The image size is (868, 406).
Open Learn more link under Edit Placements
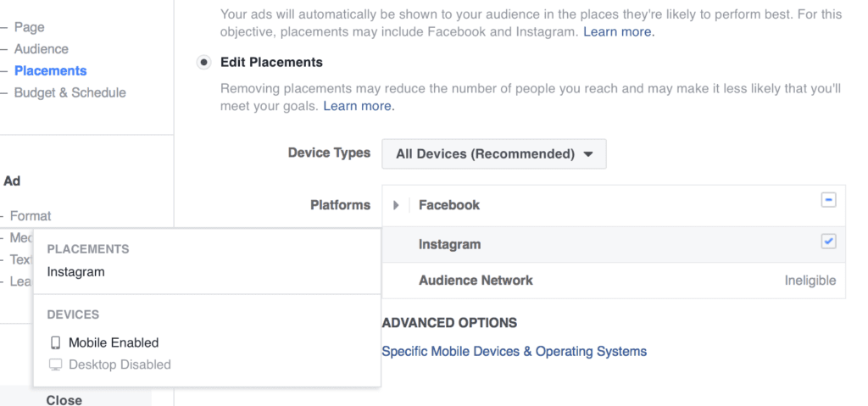[359, 106]
